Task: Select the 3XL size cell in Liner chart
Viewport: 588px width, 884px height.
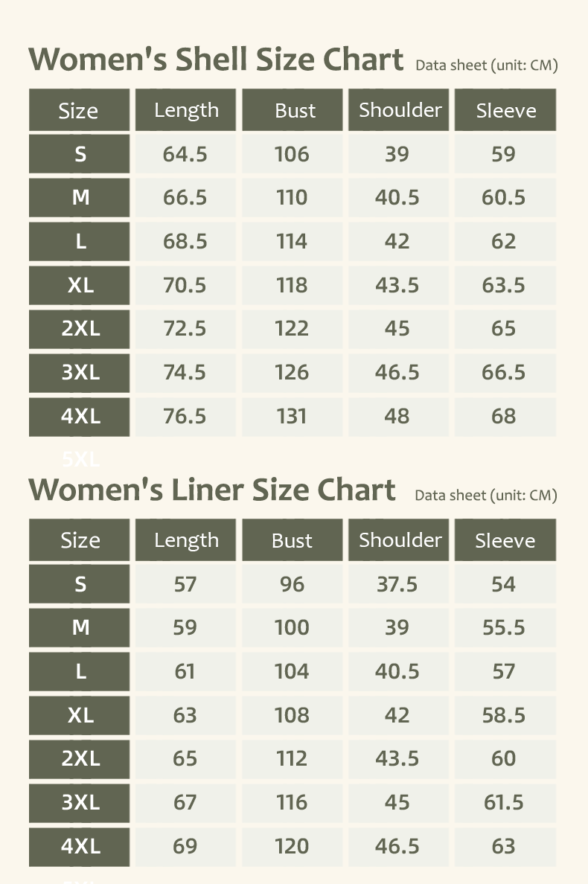Action: coord(80,802)
